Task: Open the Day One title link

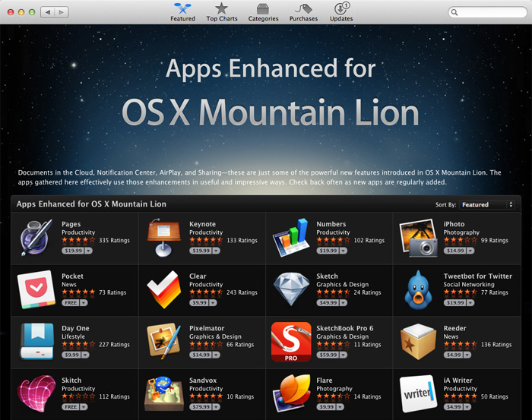Action: pyautogui.click(x=75, y=328)
